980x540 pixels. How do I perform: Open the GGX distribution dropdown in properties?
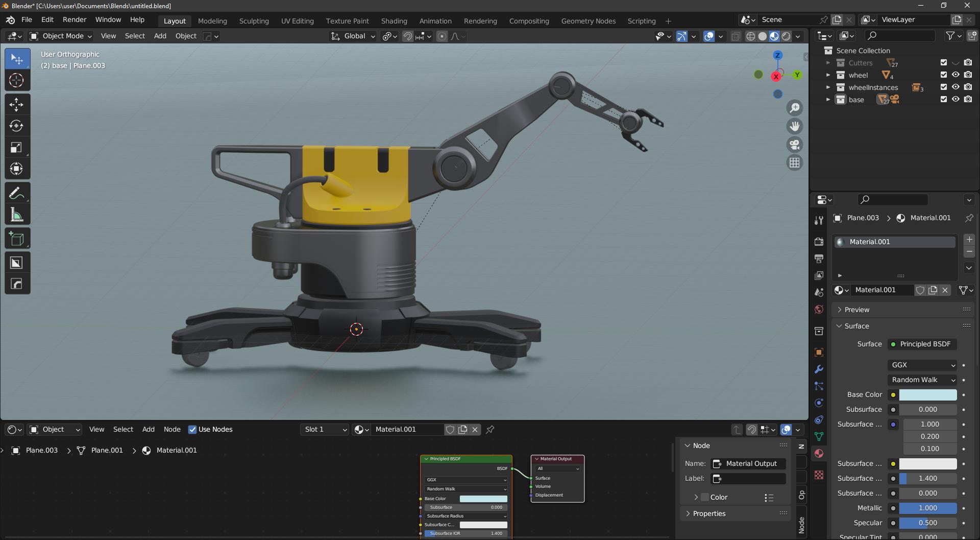pyautogui.click(x=922, y=365)
